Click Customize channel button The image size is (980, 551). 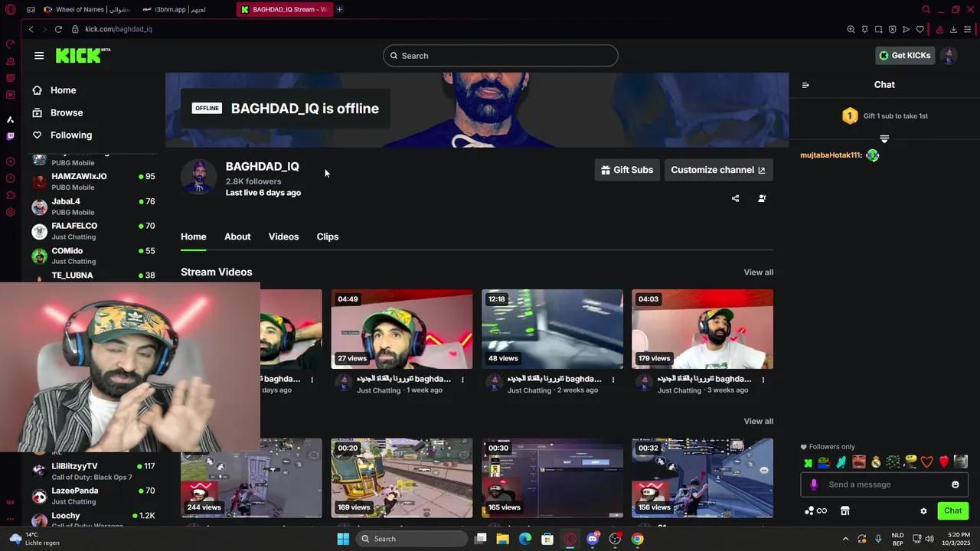click(x=718, y=170)
